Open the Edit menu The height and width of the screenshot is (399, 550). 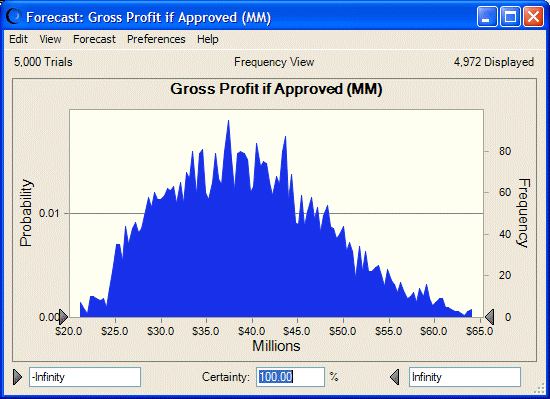(x=18, y=39)
